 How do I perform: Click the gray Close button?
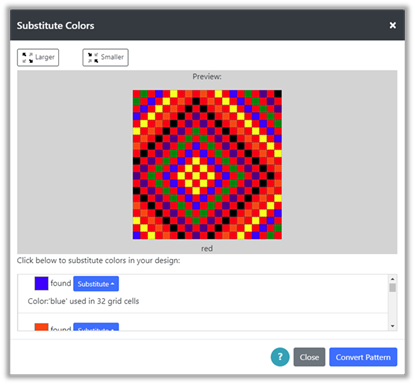pos(309,357)
